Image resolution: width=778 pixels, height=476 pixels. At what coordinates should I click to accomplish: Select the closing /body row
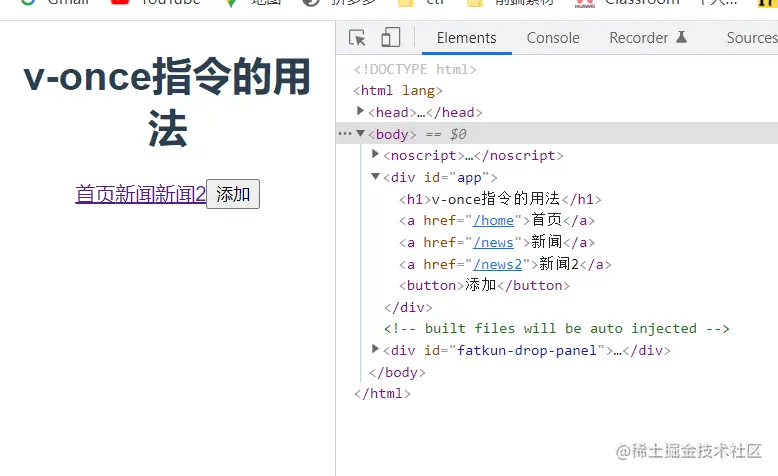tap(397, 372)
